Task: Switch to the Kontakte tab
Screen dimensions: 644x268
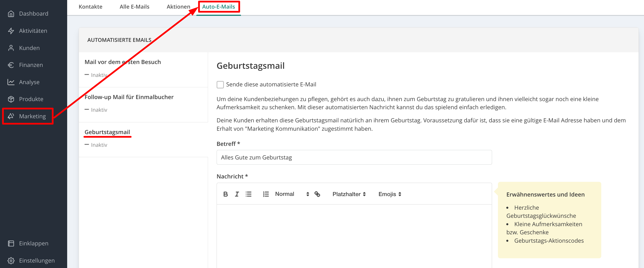Action: pos(90,7)
